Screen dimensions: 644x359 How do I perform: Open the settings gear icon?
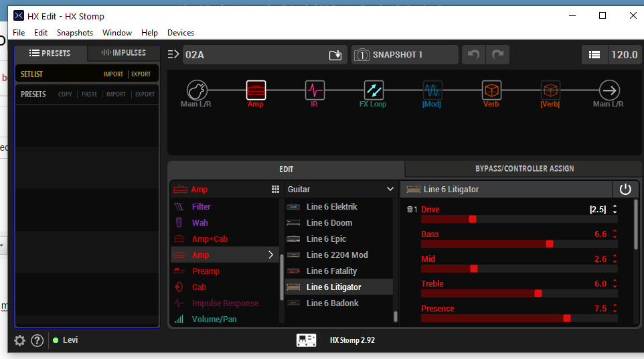(x=19, y=340)
